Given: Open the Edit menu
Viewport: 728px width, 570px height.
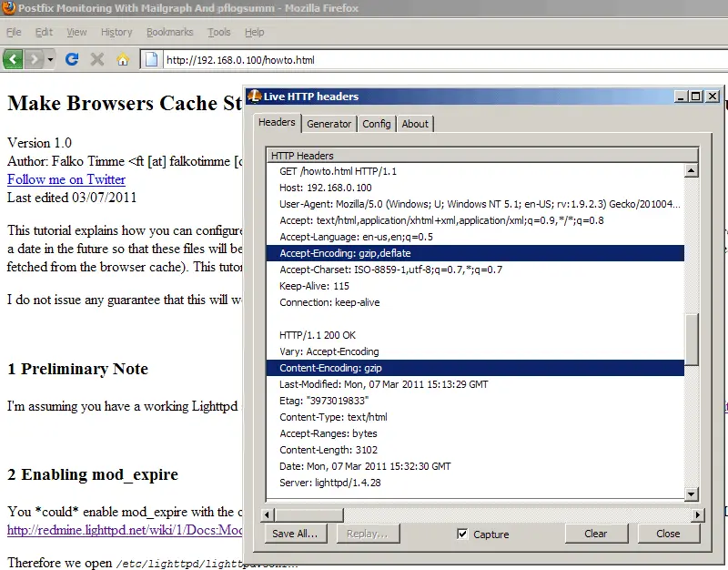Looking at the screenshot, I should [44, 32].
